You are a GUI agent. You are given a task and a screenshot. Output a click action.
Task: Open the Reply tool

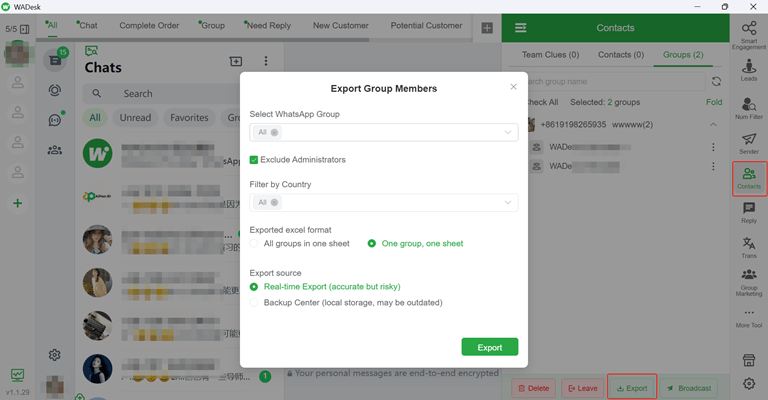(748, 212)
